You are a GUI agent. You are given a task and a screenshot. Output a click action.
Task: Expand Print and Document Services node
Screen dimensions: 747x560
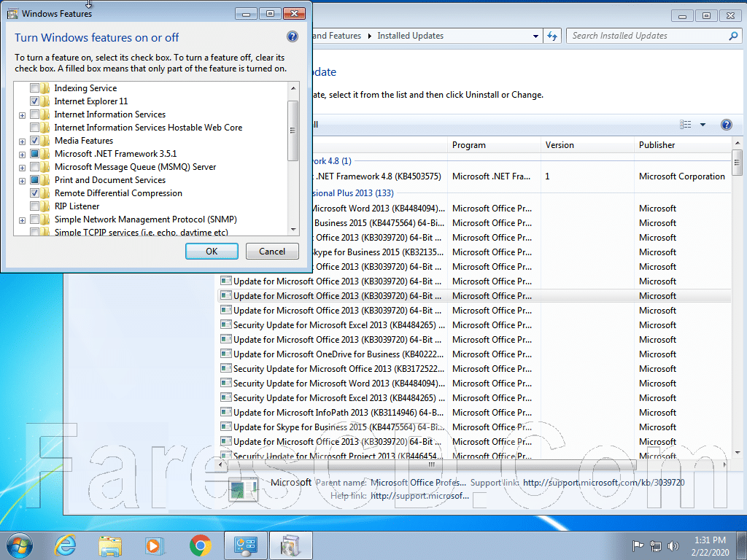click(x=22, y=181)
